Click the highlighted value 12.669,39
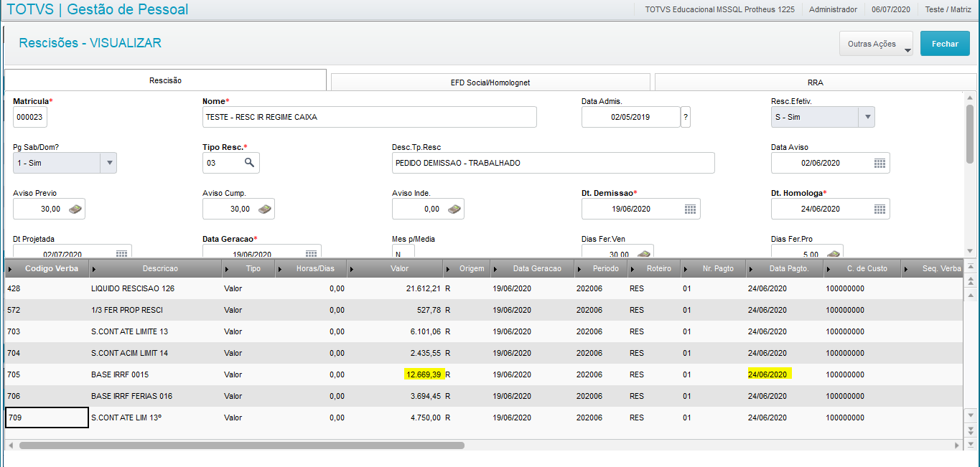980x467 pixels. tap(425, 374)
